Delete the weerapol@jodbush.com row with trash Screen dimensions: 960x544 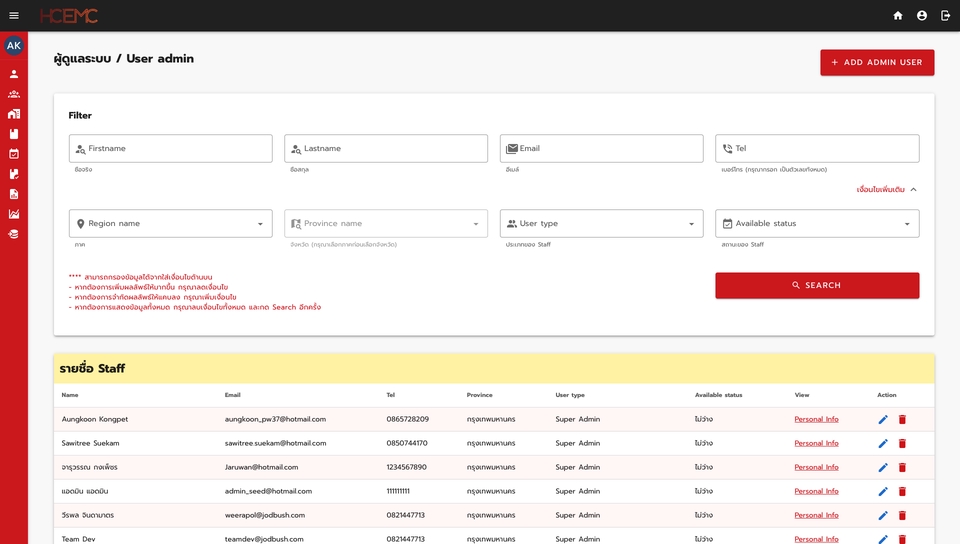(x=902, y=515)
